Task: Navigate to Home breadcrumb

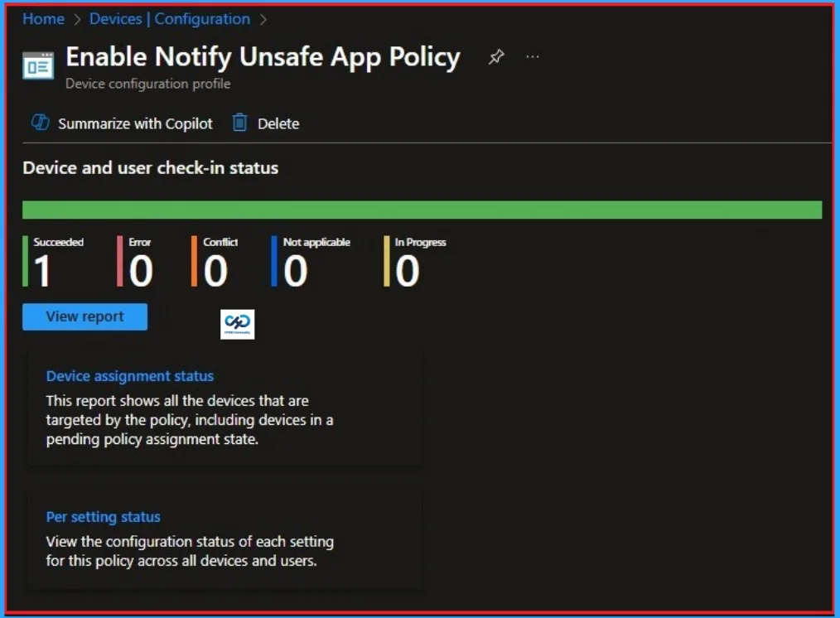Action: pos(43,18)
